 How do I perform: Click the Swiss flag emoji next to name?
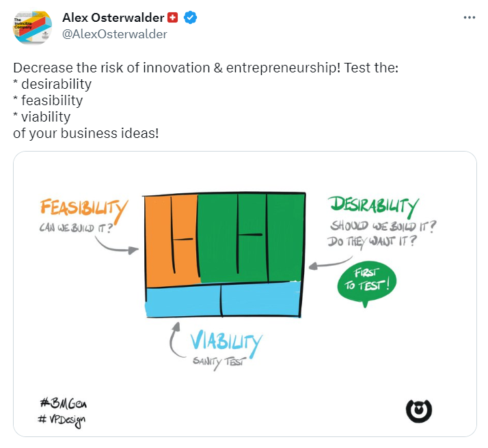[x=173, y=18]
